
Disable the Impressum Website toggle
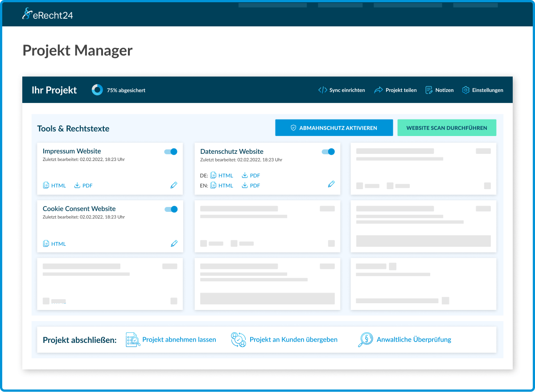[x=171, y=152]
